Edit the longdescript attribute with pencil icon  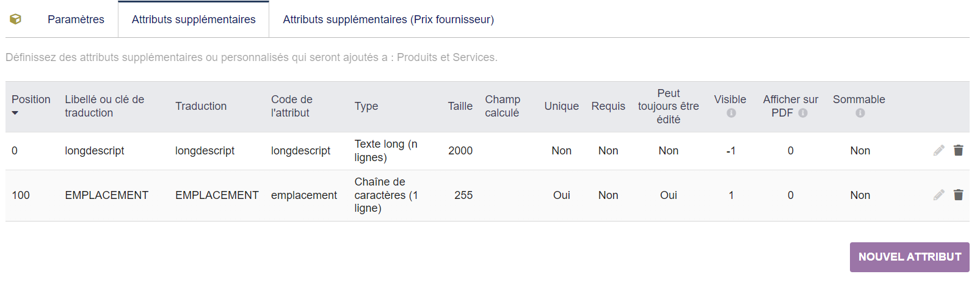click(939, 150)
